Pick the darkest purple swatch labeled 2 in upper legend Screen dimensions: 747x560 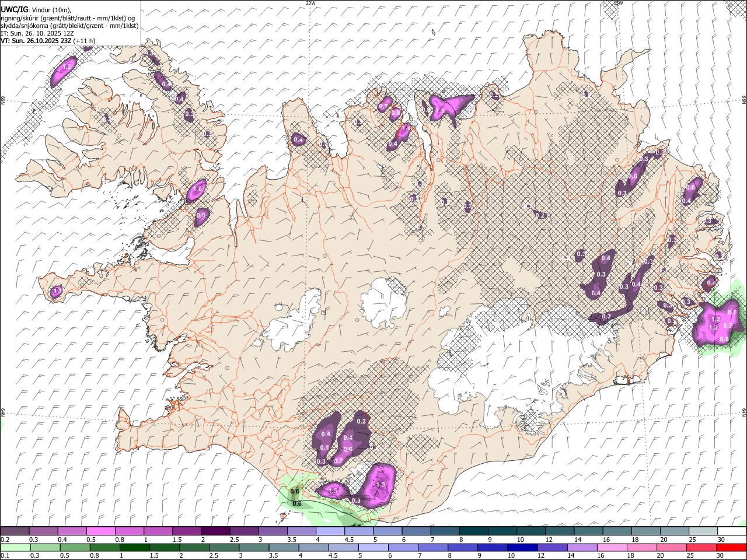pyautogui.click(x=215, y=531)
